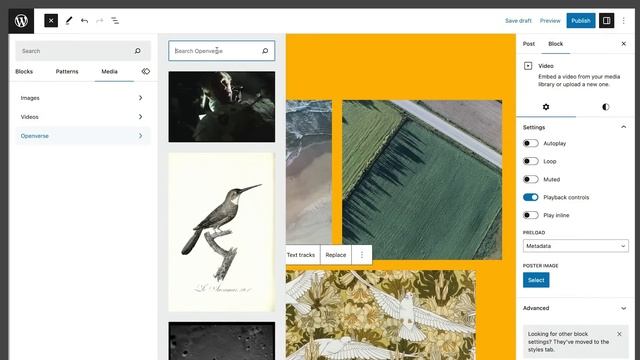Image resolution: width=640 pixels, height=360 pixels.
Task: Enable the Play inline toggle
Action: [x=531, y=215]
